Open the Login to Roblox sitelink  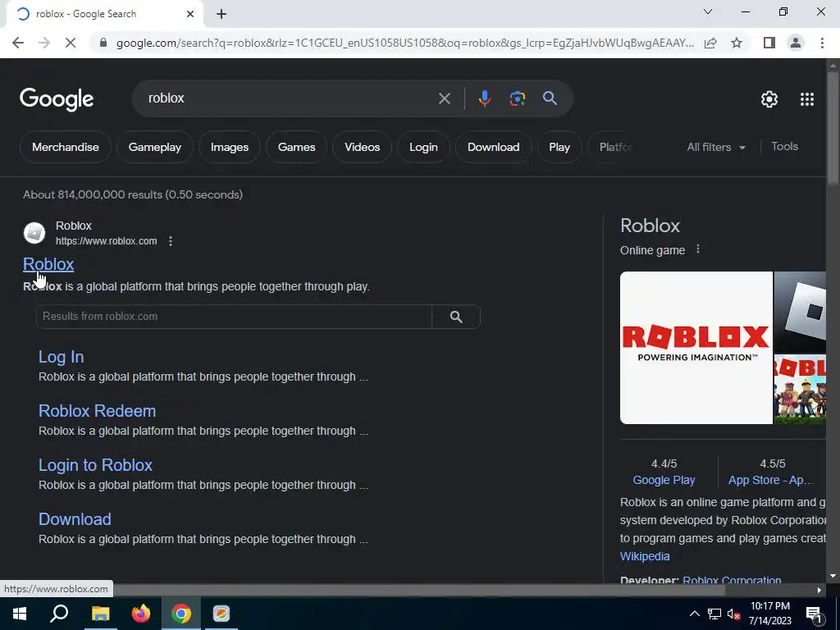(95, 465)
